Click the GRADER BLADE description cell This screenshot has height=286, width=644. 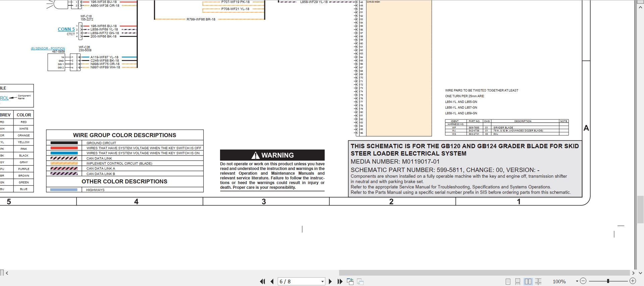525,128
